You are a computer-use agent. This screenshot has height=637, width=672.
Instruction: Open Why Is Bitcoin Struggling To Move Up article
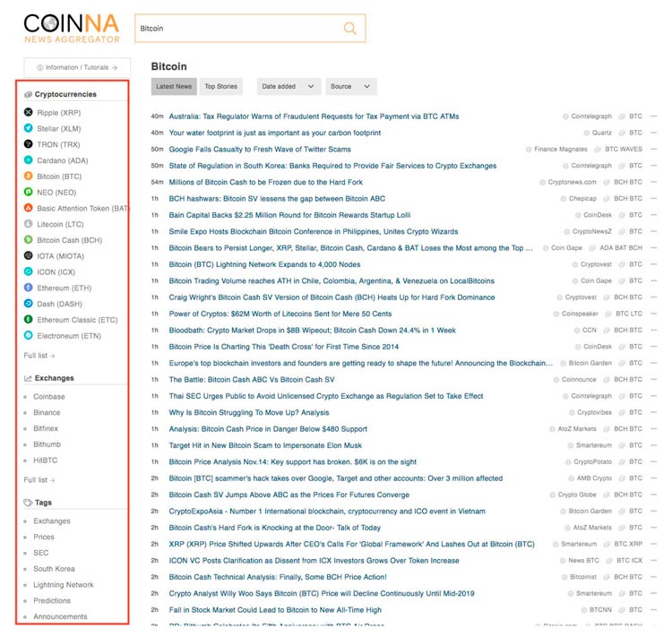pyautogui.click(x=249, y=412)
